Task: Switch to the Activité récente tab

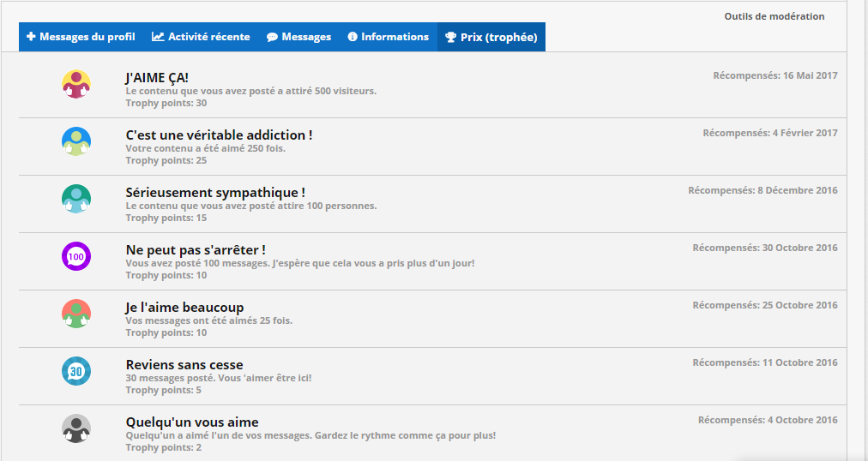Action: pyautogui.click(x=201, y=37)
